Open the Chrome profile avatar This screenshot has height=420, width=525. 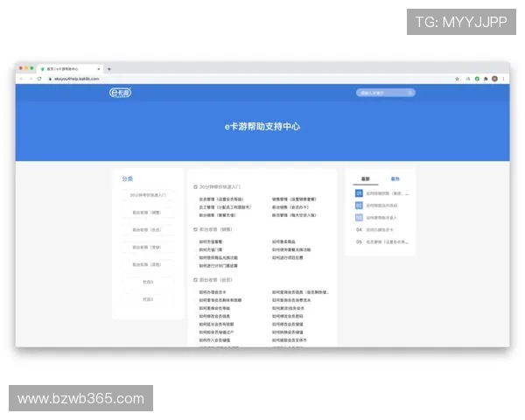[x=494, y=79]
